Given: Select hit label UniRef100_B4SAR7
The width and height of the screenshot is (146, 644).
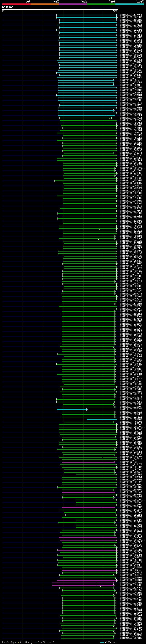Looking at the screenshot, I should (131, 628).
